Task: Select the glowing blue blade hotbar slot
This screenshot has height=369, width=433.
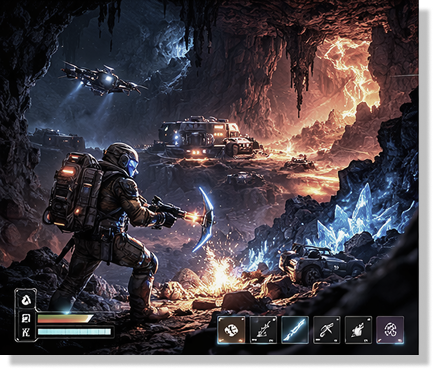Action: tap(295, 330)
